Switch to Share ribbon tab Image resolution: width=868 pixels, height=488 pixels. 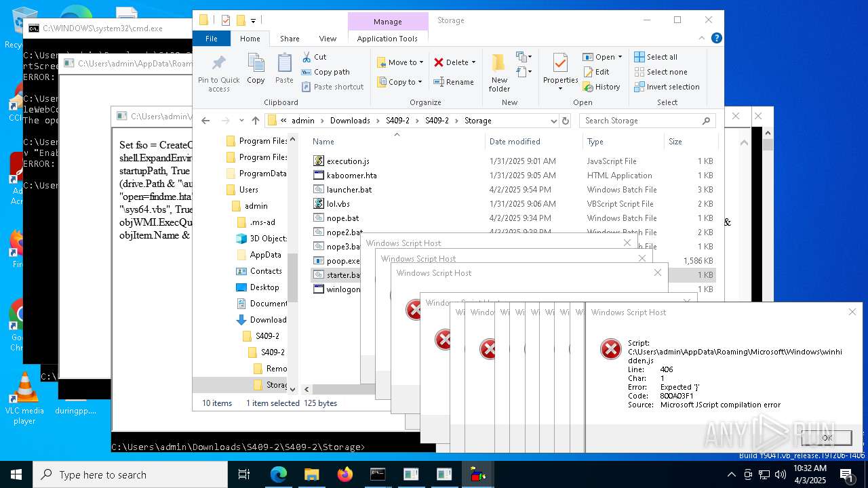tap(290, 39)
